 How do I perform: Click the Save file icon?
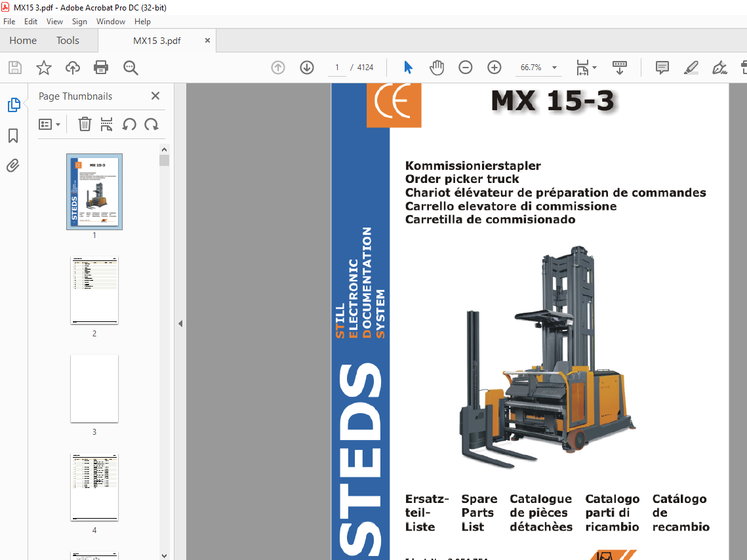15,68
